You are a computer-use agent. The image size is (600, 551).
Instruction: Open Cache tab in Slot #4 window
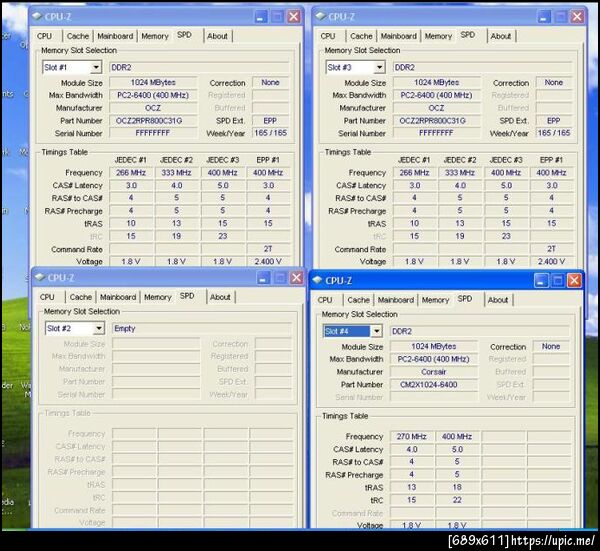[358, 300]
